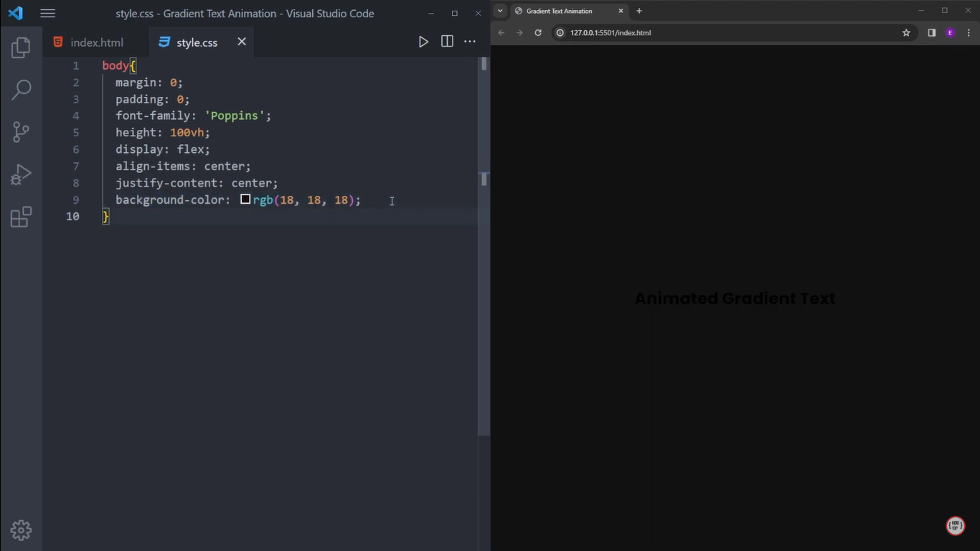Bookmark this page with the star icon
This screenshot has width=980, height=551.
tap(906, 32)
